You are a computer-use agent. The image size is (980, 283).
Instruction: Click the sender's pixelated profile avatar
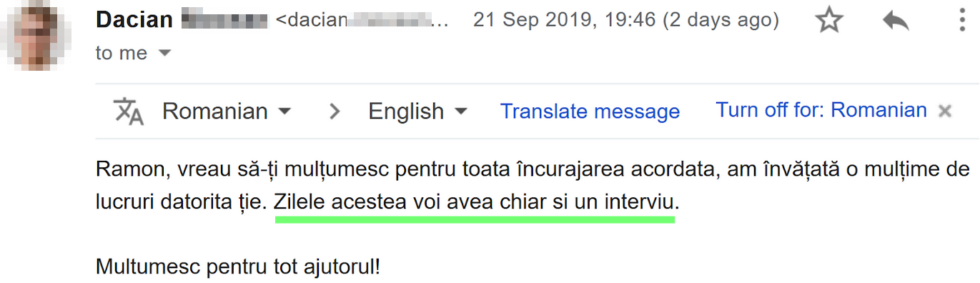pyautogui.click(x=37, y=35)
